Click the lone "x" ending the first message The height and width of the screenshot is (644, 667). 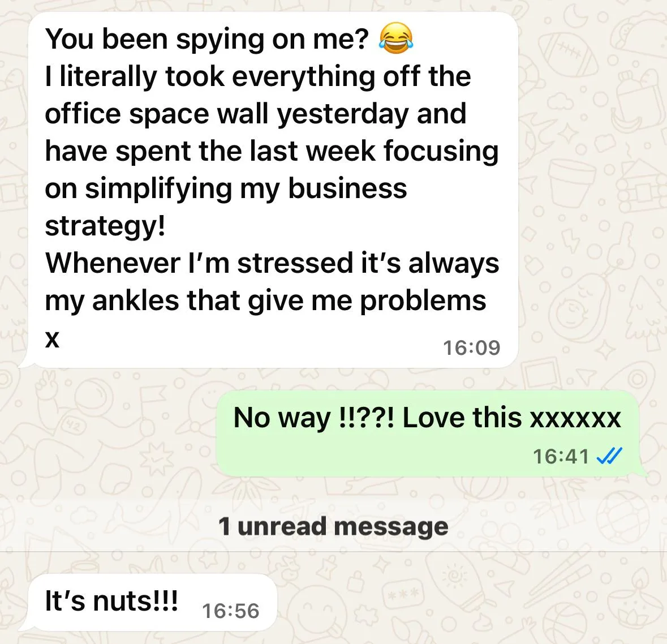tap(52, 339)
